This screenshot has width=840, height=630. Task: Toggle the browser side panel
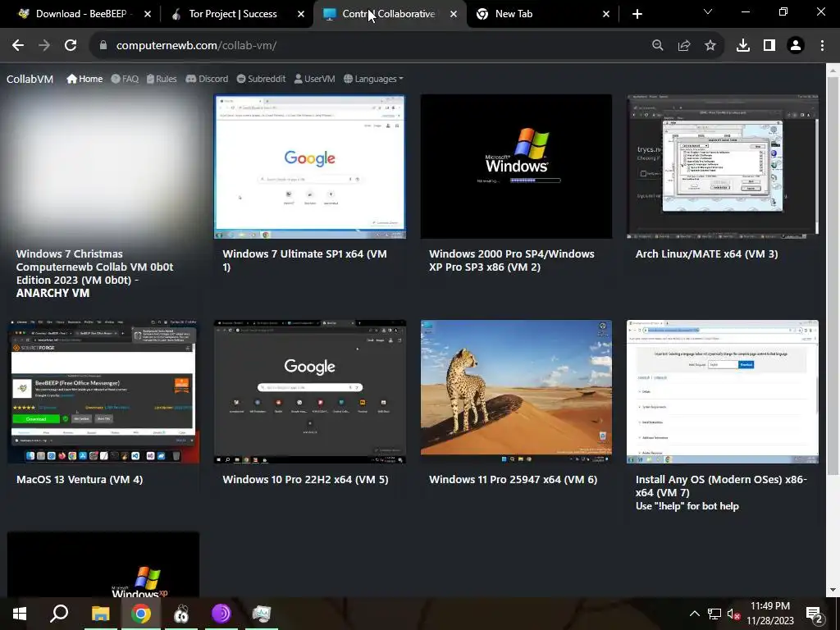point(769,46)
